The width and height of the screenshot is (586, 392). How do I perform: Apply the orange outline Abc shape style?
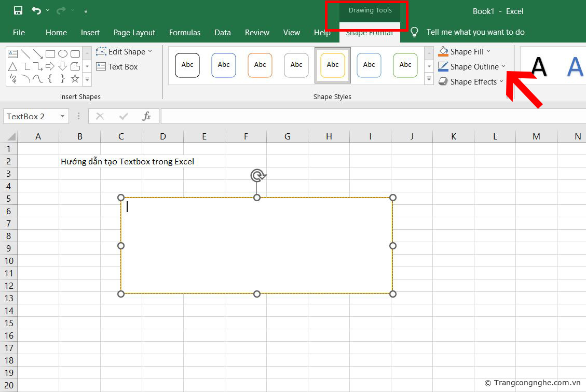click(260, 65)
